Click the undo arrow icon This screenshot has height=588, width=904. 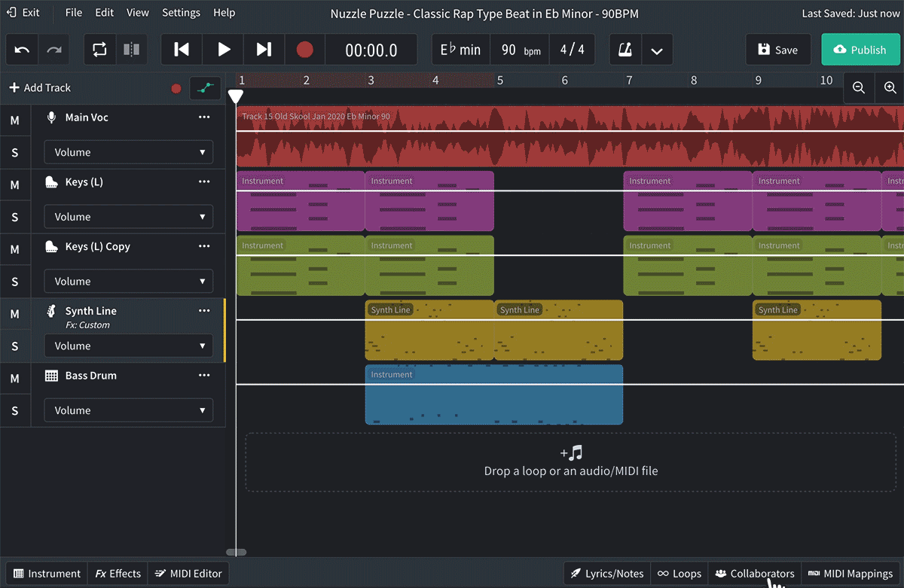click(23, 50)
